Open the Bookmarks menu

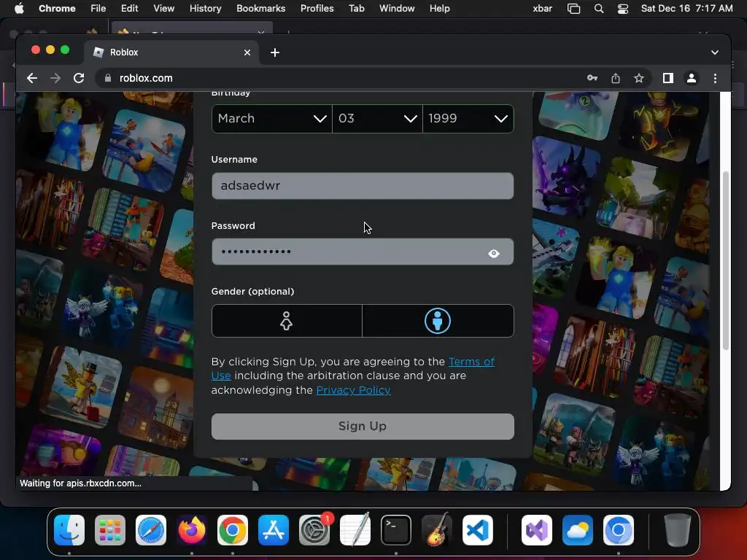click(x=260, y=9)
